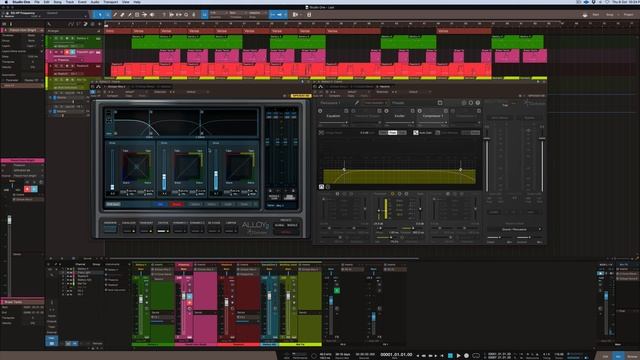The image size is (640, 360).
Task: Click the red Bypass button in Alloy 2
Action: click(177, 204)
